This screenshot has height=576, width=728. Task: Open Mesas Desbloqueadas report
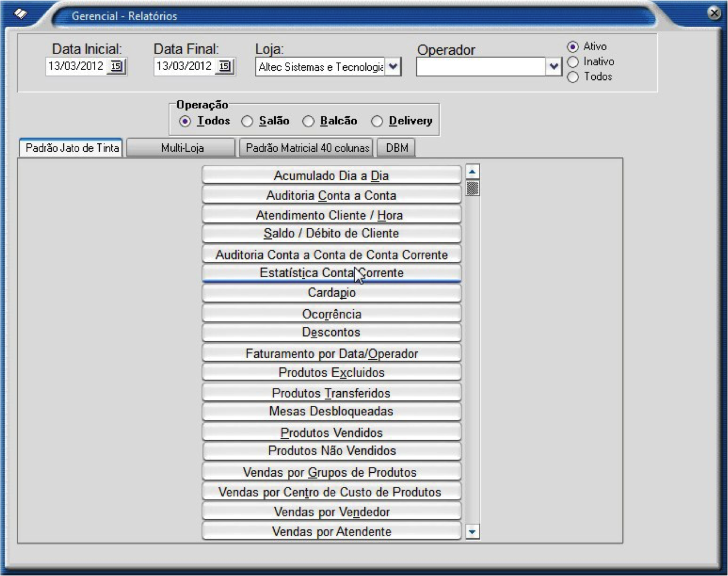coord(331,411)
